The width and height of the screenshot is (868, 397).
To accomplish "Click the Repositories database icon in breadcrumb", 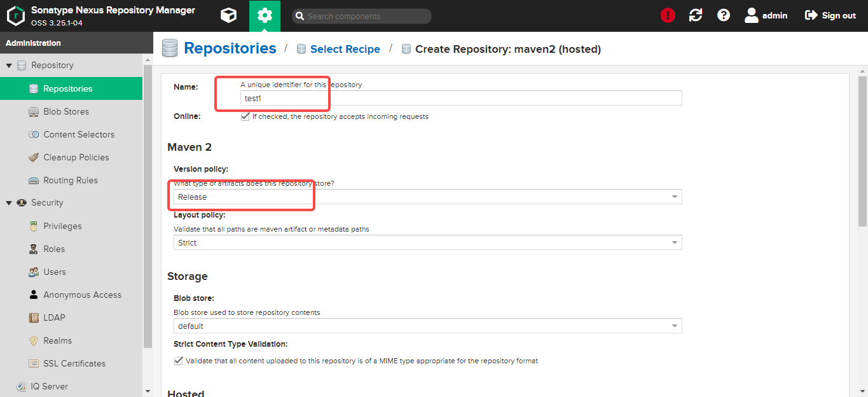I will (x=170, y=48).
